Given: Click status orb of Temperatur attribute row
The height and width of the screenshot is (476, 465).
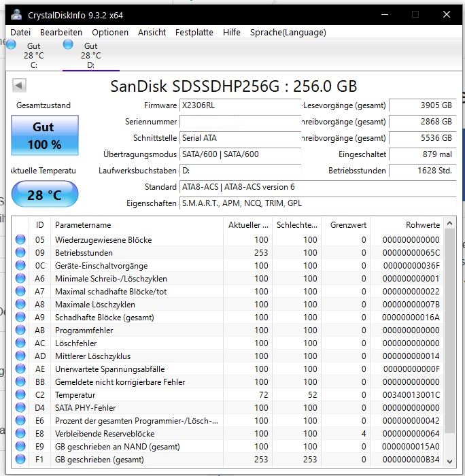Looking at the screenshot, I should pyautogui.click(x=20, y=394).
